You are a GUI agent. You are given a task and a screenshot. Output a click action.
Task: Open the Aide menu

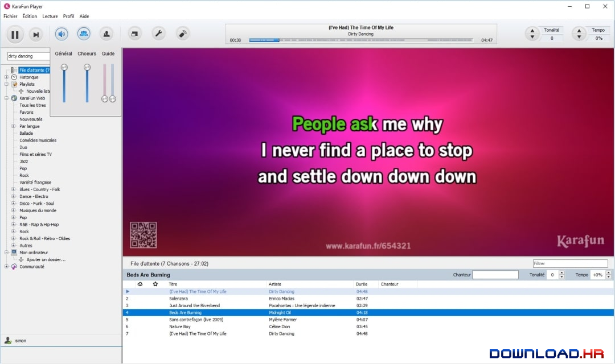pyautogui.click(x=84, y=16)
